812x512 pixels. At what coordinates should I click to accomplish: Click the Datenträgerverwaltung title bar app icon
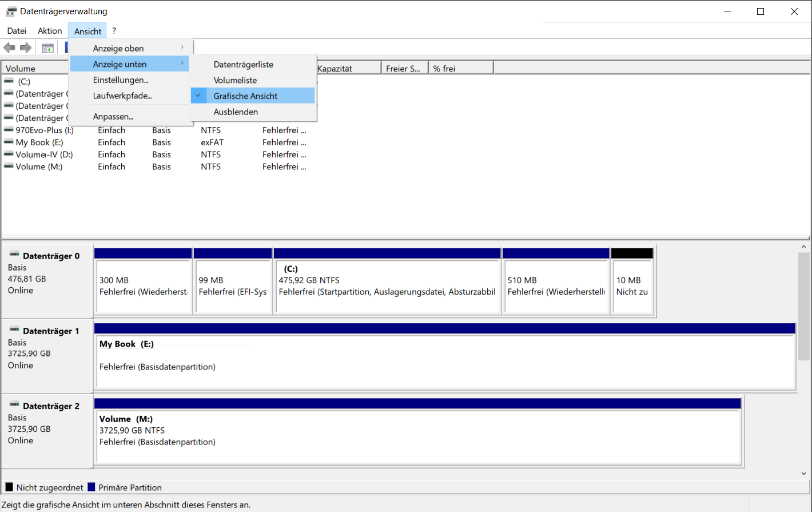pos(11,11)
